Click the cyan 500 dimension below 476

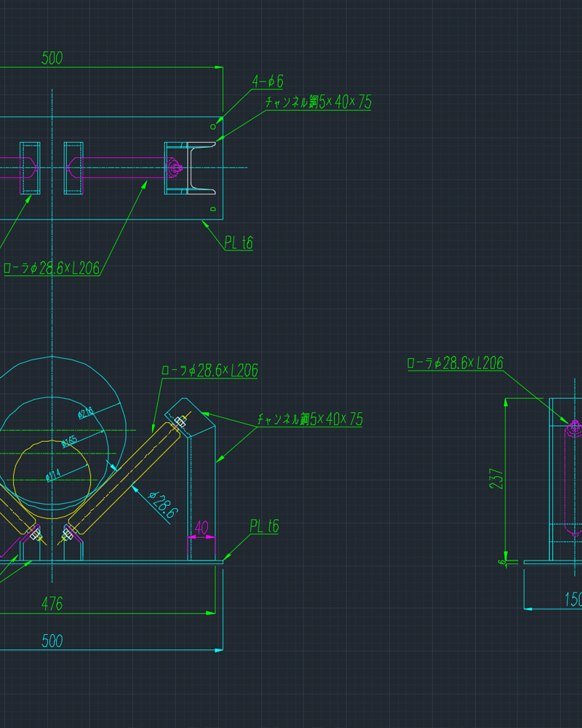point(52,641)
